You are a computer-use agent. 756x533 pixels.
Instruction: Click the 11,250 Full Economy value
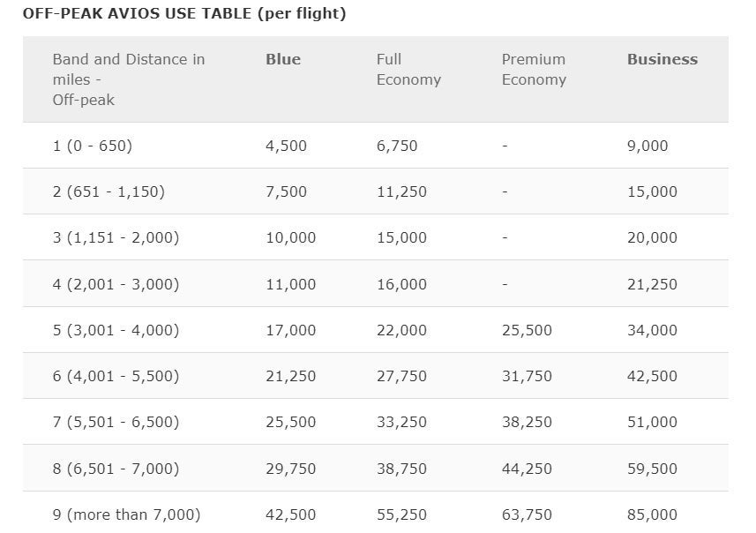coord(401,191)
